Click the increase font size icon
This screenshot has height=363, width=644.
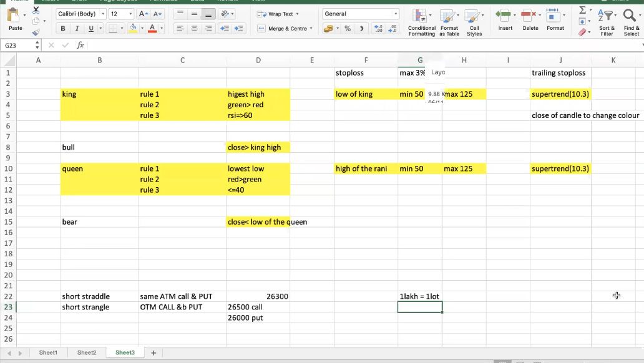[144, 14]
